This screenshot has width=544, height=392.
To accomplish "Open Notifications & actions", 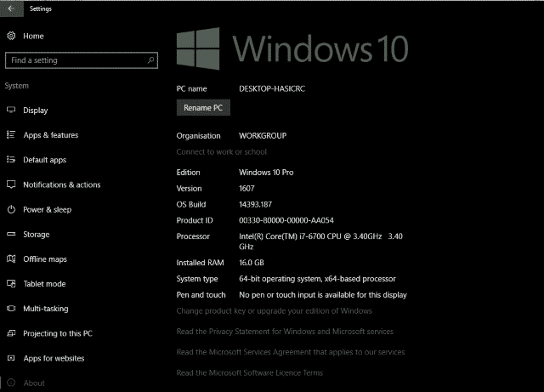I will click(x=62, y=185).
